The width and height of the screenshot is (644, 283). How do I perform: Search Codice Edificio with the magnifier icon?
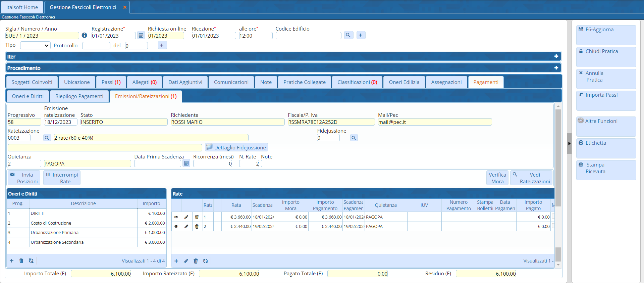(x=348, y=35)
